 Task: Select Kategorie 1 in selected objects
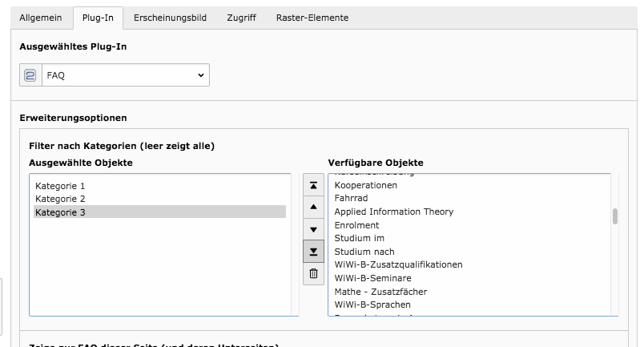(60, 186)
